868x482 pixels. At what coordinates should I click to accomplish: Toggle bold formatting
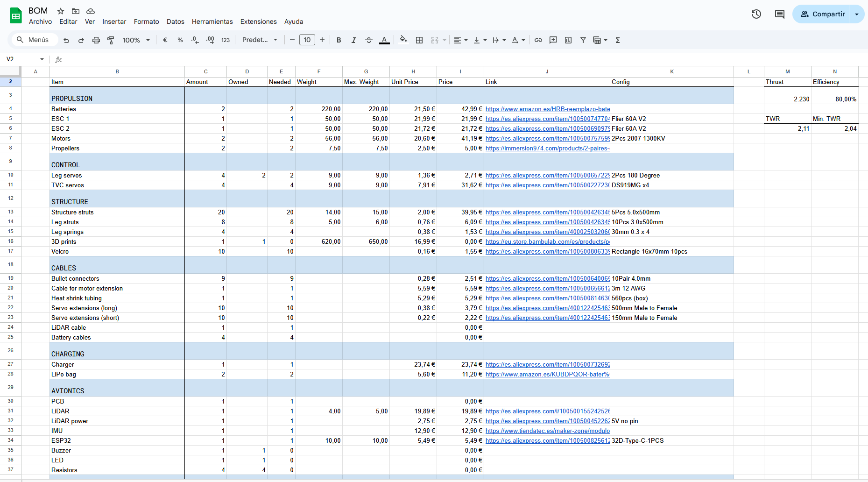339,40
